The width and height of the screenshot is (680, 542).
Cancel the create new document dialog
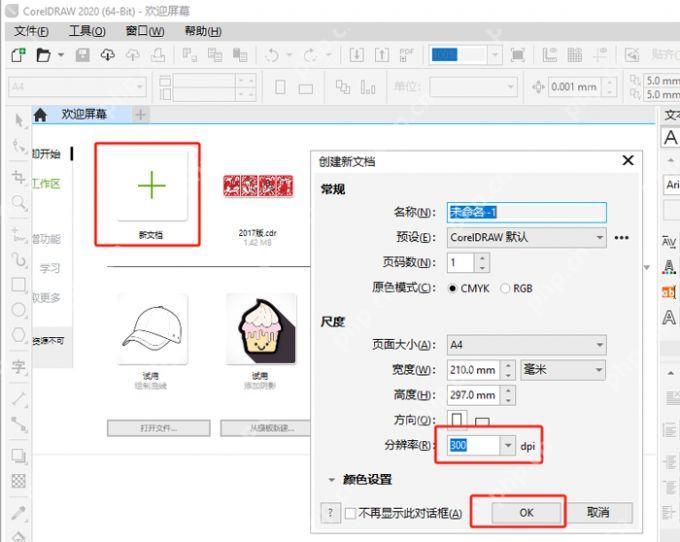[598, 513]
